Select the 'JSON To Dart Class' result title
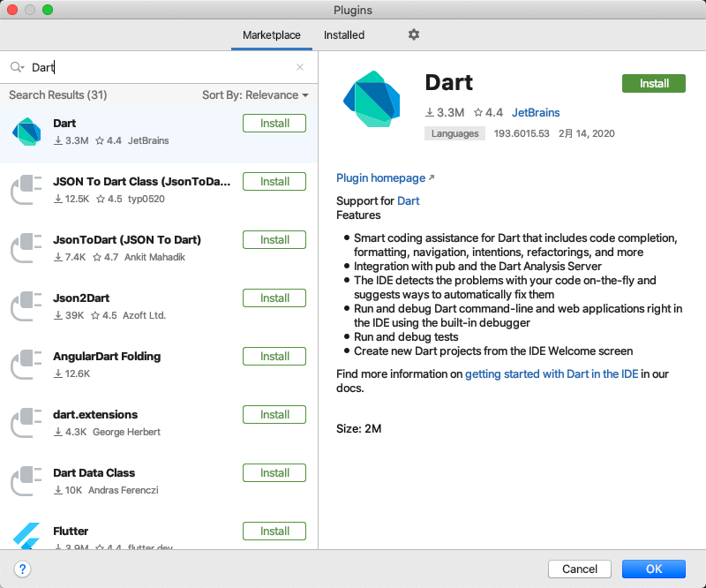The width and height of the screenshot is (706, 588). click(x=142, y=181)
